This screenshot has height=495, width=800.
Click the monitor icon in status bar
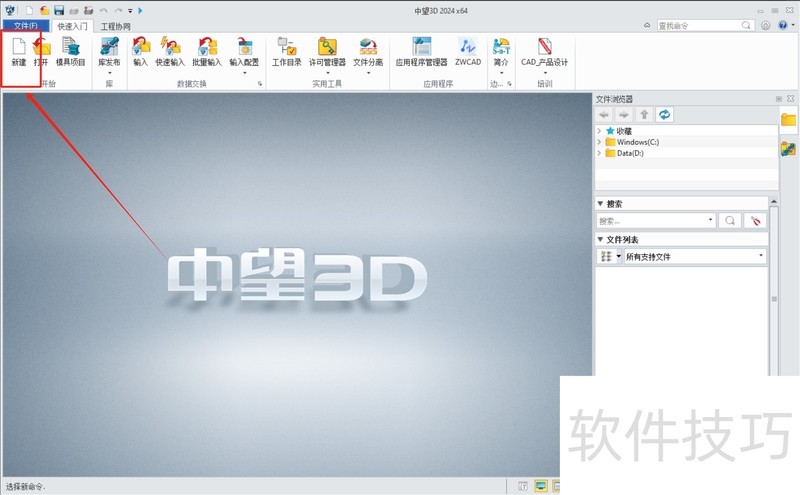[x=541, y=486]
